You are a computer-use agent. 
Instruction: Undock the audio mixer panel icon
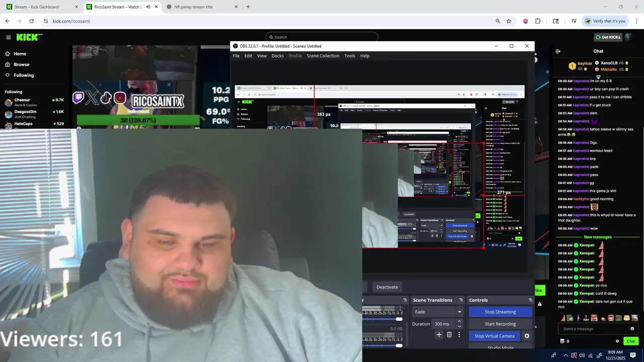(x=406, y=300)
